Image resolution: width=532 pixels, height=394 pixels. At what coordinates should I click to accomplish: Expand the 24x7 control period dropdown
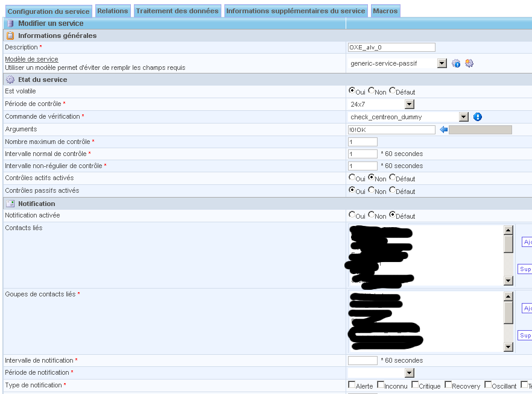(x=409, y=104)
